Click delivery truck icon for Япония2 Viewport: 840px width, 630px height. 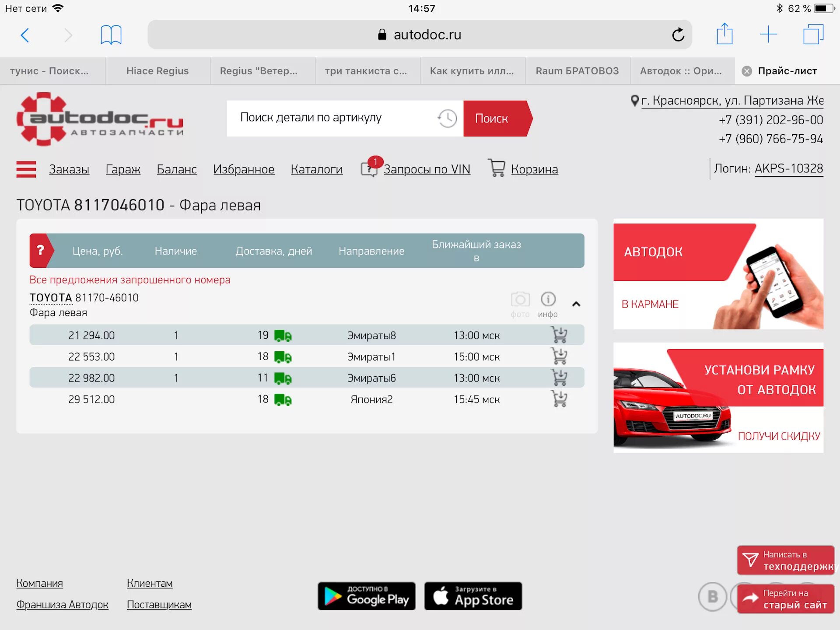point(283,399)
